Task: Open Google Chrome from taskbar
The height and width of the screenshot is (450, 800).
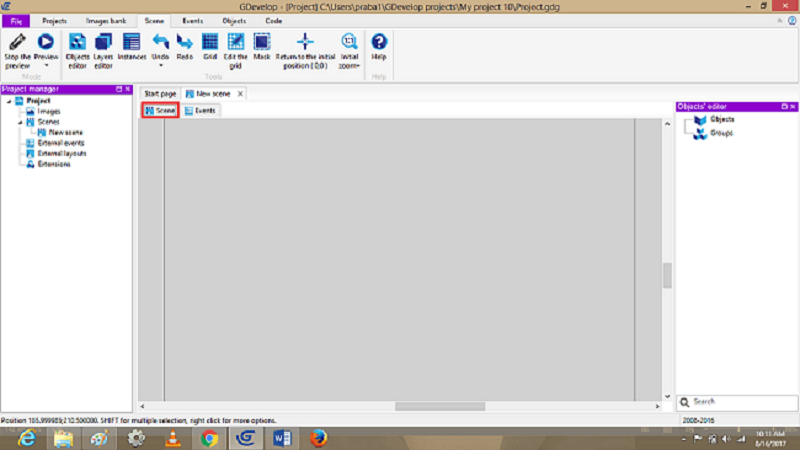Action: (209, 438)
